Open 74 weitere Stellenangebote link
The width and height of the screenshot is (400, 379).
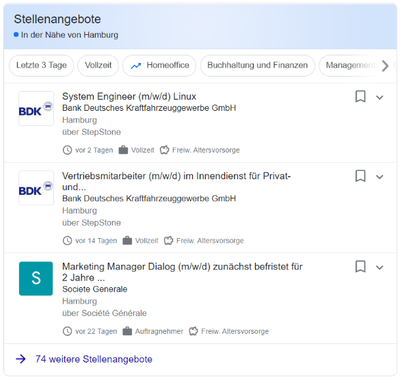coord(94,359)
